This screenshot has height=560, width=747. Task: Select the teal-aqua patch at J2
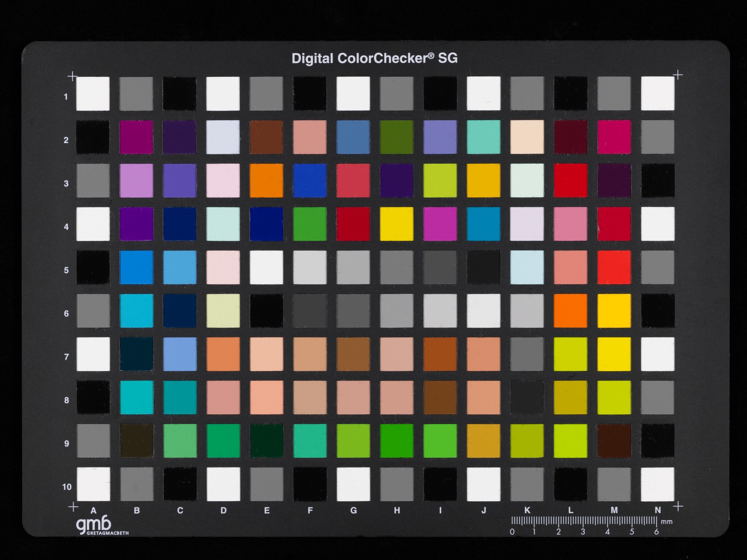484,137
